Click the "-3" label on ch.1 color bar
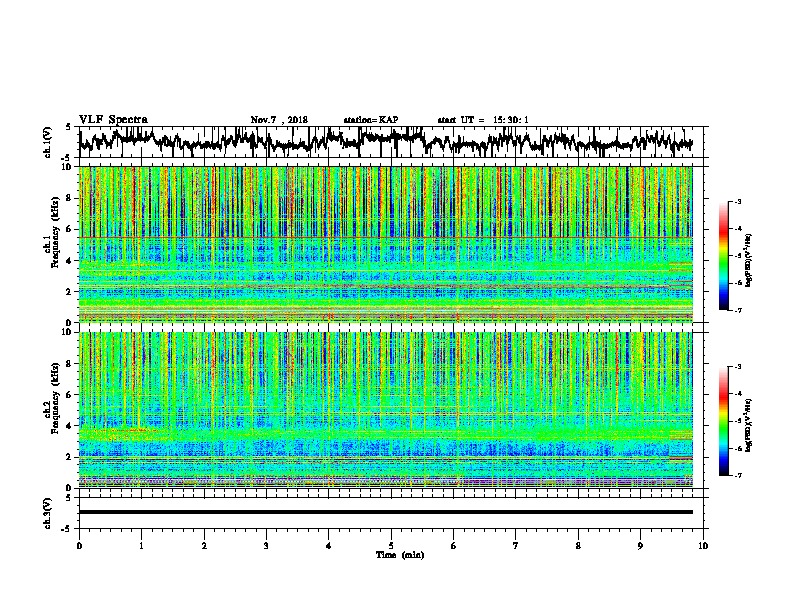Screen dimensions: 792x612 tap(737, 201)
